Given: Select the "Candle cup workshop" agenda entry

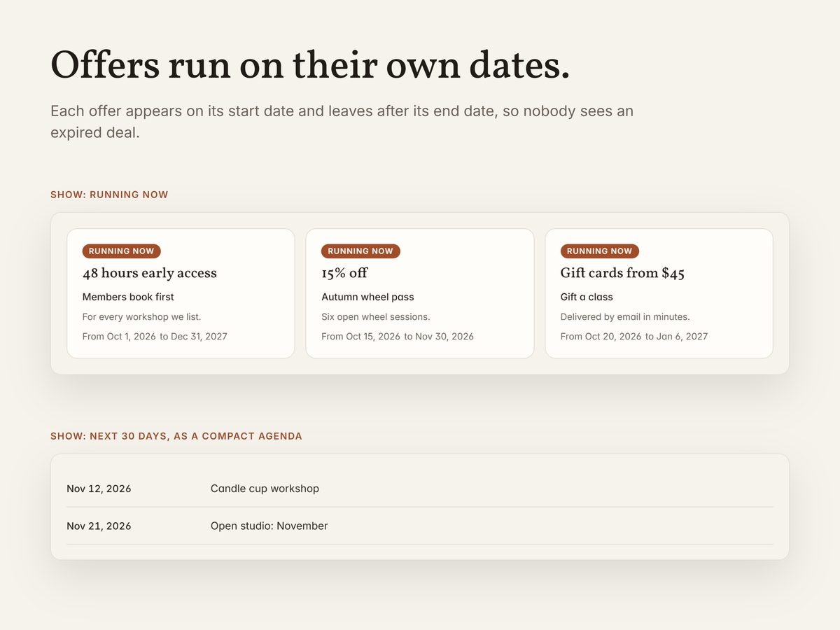Looking at the screenshot, I should [265, 489].
